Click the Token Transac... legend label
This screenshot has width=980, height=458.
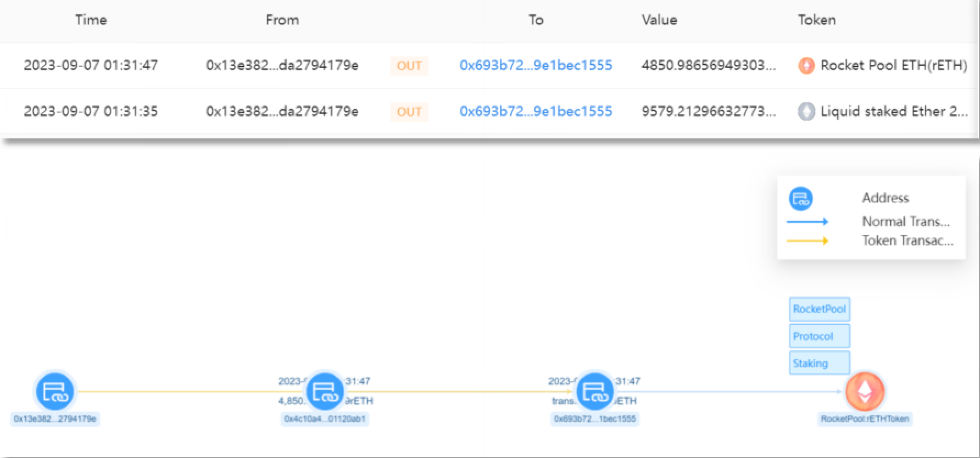pos(907,241)
